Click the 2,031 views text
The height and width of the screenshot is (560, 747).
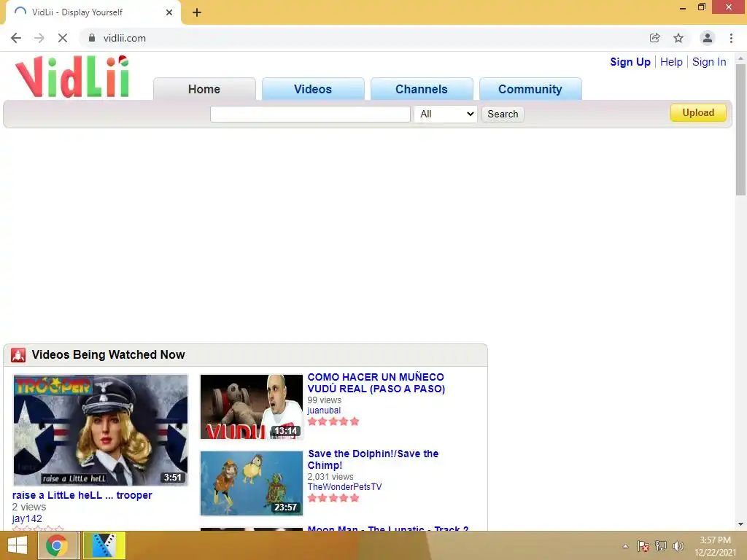[330, 477]
